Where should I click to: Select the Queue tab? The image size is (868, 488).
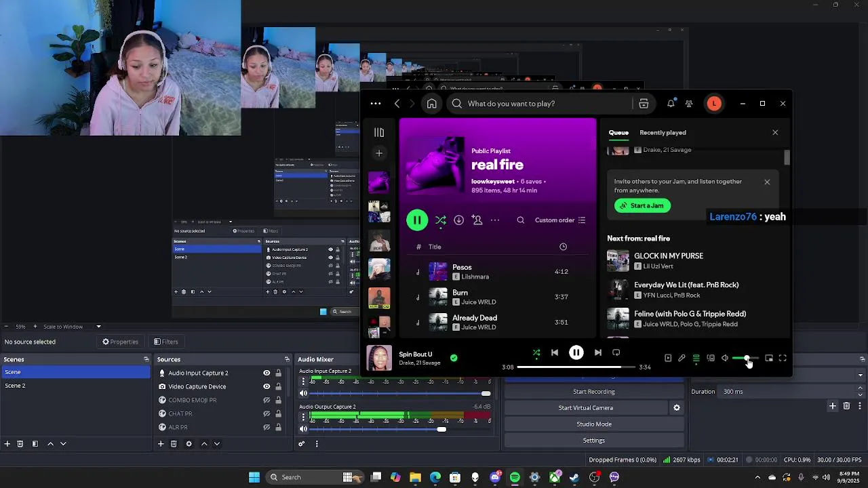pos(618,133)
